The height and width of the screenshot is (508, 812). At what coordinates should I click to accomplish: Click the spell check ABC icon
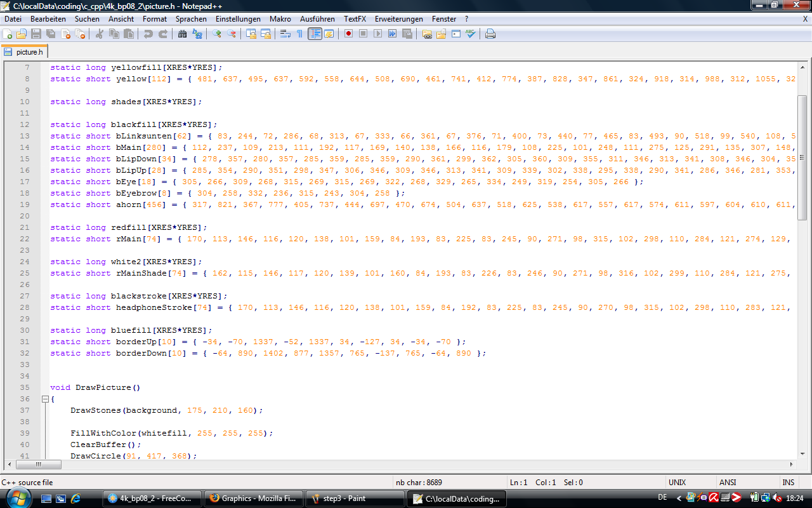470,34
